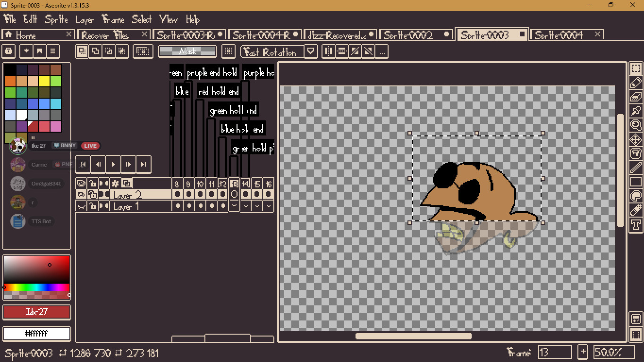Open the Help menu
Viewport: 644px width, 362px height.
pos(193,19)
